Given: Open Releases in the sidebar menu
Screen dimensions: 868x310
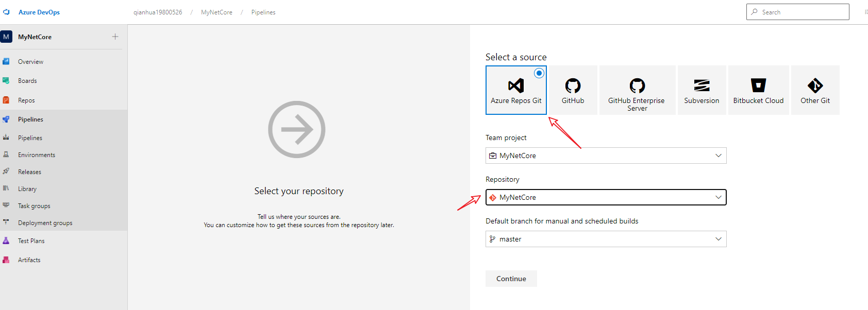Looking at the screenshot, I should [x=29, y=172].
